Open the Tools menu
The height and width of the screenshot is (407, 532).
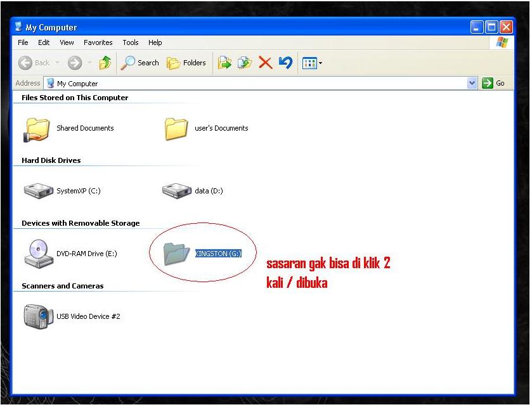pyautogui.click(x=130, y=42)
